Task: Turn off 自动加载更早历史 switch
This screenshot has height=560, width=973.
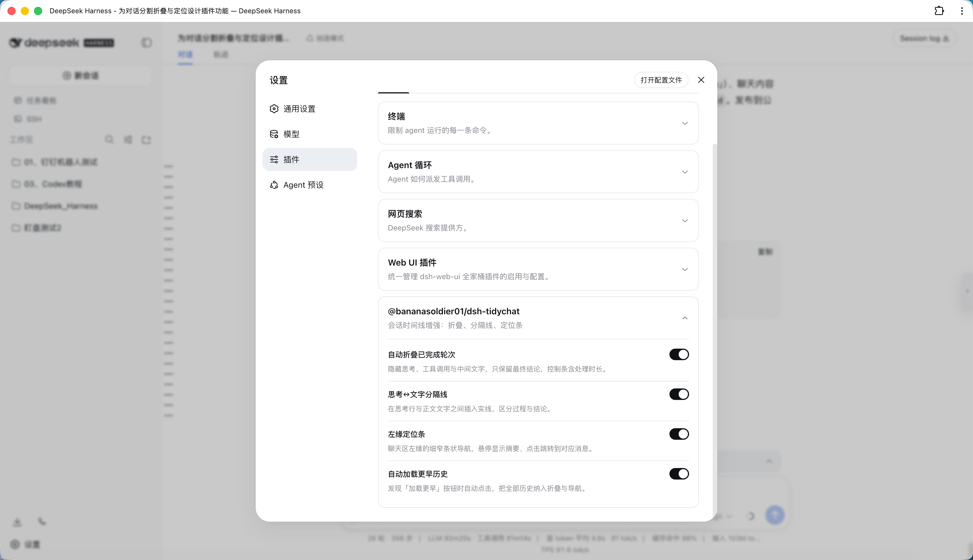Action: (679, 474)
